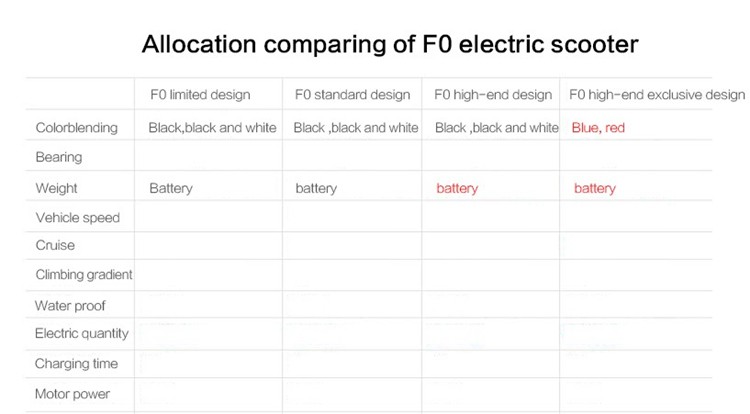The width and height of the screenshot is (750, 414).
Task: Click the 'Motor power' row label
Action: pyautogui.click(x=72, y=394)
